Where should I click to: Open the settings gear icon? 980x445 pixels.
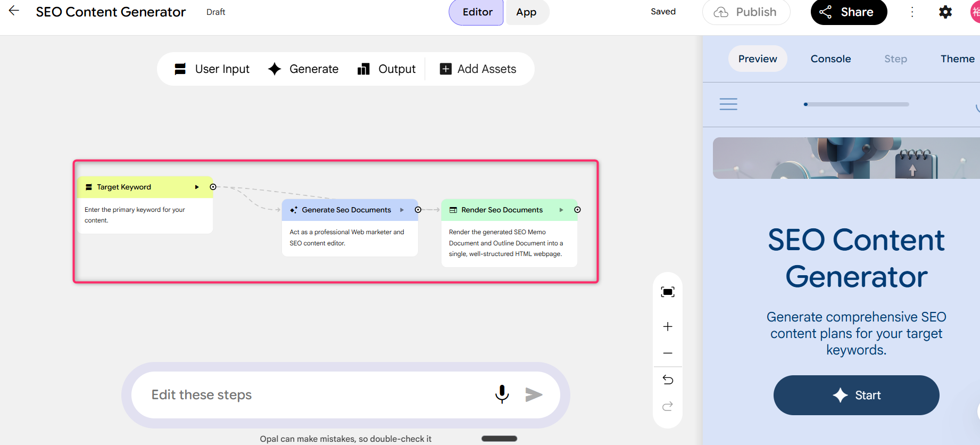(x=945, y=12)
